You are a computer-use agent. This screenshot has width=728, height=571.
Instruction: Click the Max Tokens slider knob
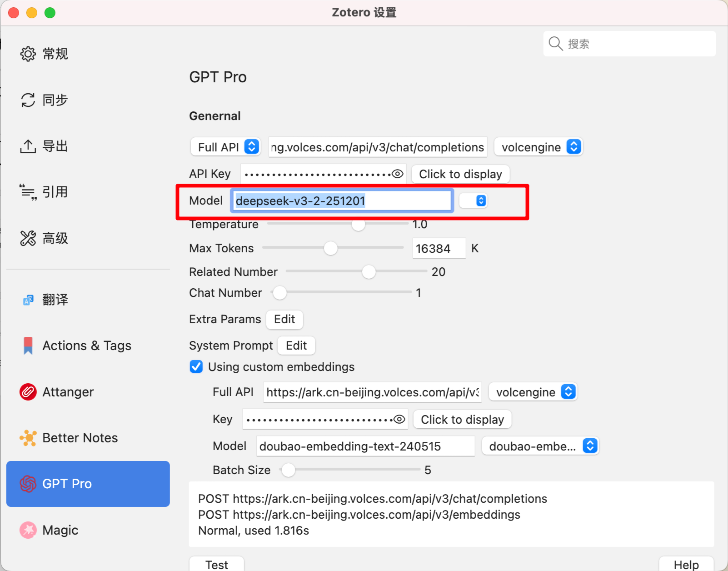point(331,248)
